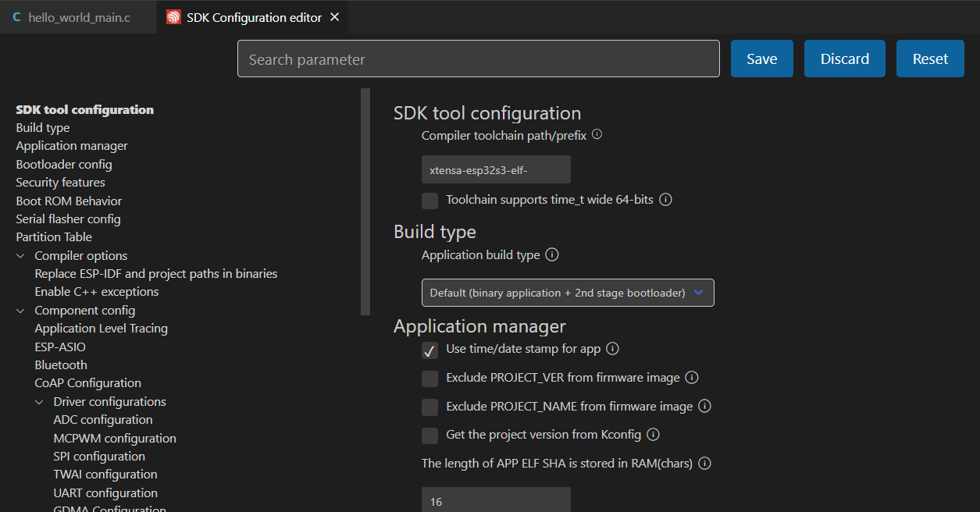Go to Build type in sidebar
Image resolution: width=980 pixels, height=512 pixels.
[x=43, y=127]
